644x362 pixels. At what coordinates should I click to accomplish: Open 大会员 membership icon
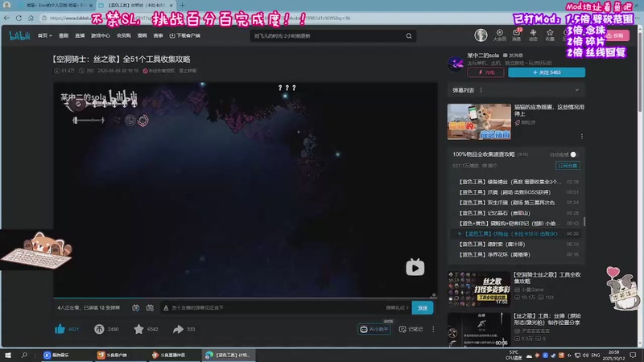pyautogui.click(x=499, y=35)
